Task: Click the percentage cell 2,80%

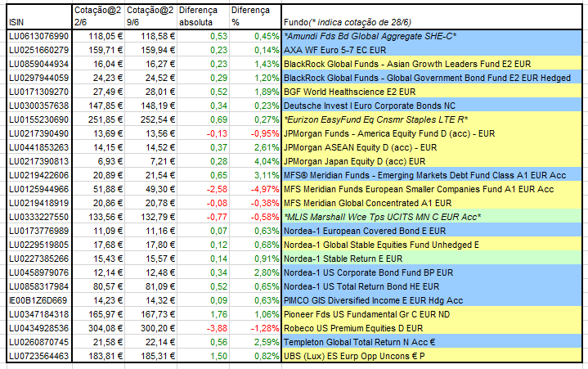Action: [255, 272]
